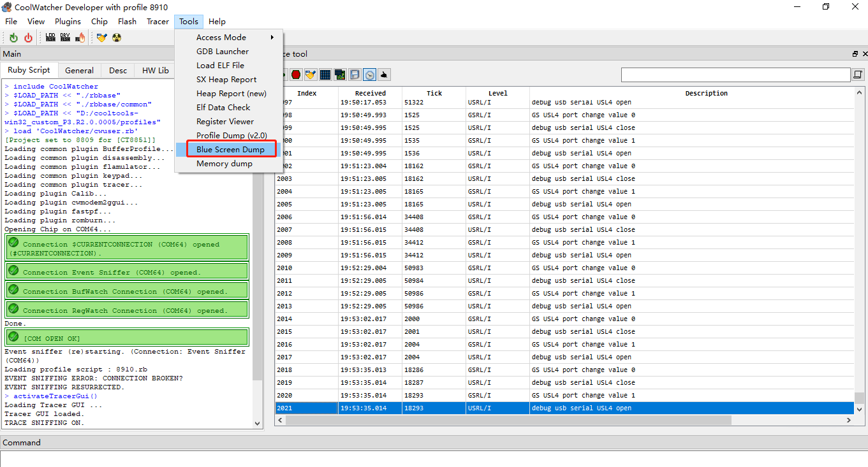The image size is (868, 467).
Task: Click trace table vertical scrollbar down arrow
Action: point(859,409)
